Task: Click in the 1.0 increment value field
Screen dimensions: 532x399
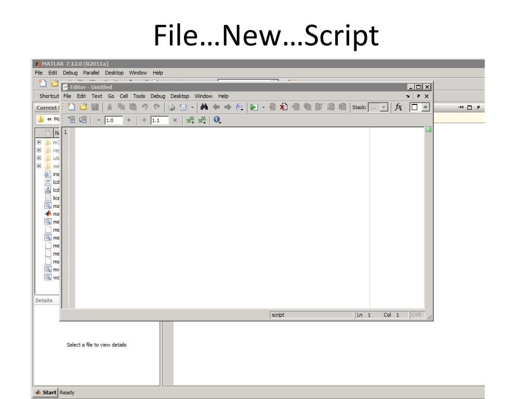Action: [x=114, y=120]
